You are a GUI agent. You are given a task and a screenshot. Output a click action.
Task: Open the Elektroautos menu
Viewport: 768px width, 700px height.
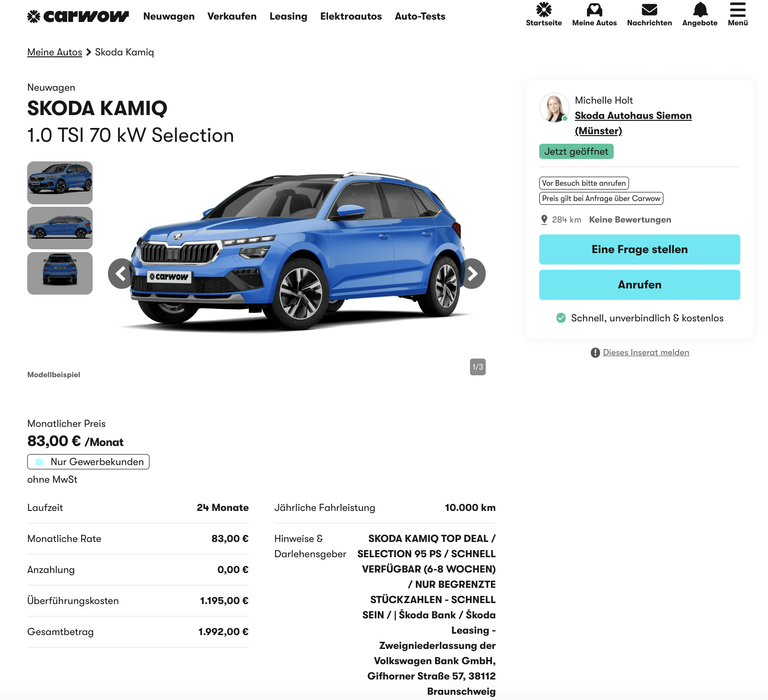tap(351, 16)
